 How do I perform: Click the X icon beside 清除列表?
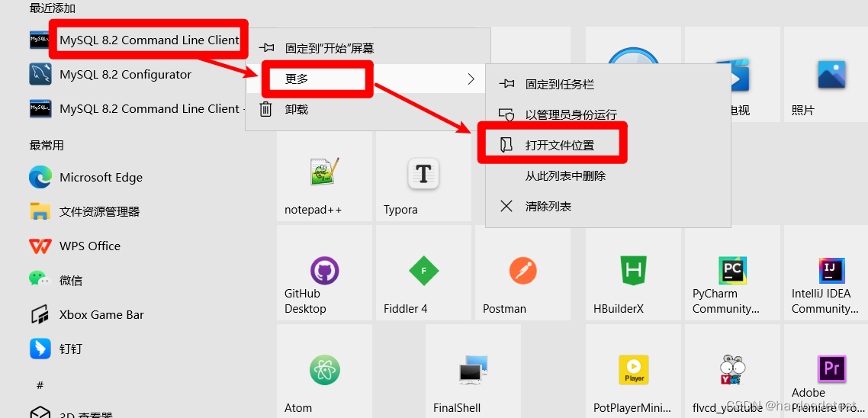pos(506,207)
